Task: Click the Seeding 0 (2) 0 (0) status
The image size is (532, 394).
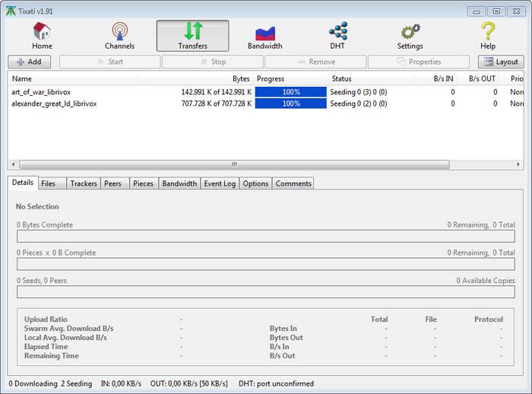Action: [x=359, y=103]
